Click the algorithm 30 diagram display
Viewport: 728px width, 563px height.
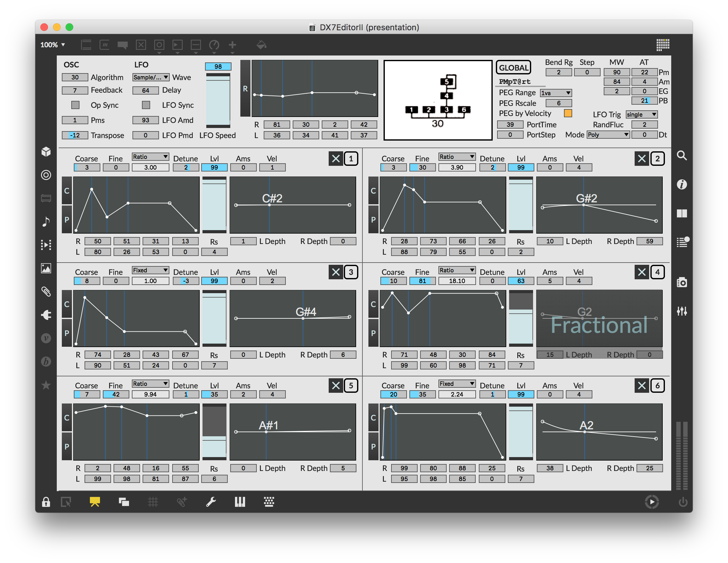pyautogui.click(x=438, y=100)
